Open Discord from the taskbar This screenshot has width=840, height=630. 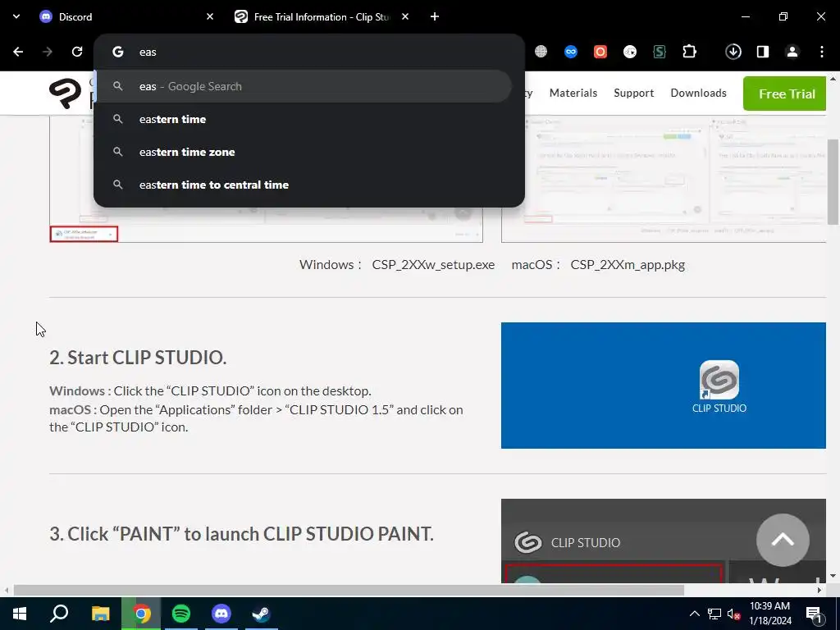click(x=221, y=614)
